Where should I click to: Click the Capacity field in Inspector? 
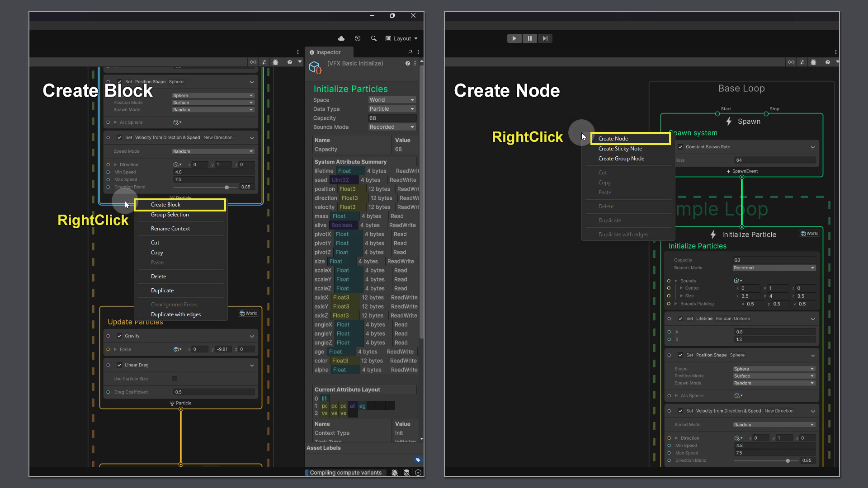tap(392, 118)
